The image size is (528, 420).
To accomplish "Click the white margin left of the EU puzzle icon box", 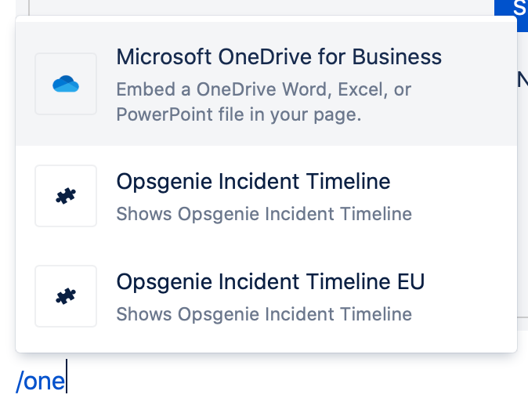I will 25,296.
